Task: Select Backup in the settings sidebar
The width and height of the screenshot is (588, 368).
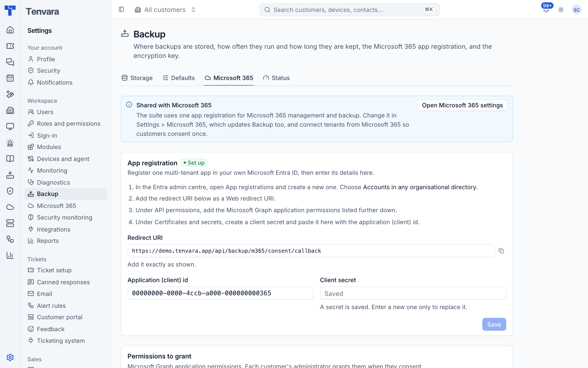Action: [66, 194]
